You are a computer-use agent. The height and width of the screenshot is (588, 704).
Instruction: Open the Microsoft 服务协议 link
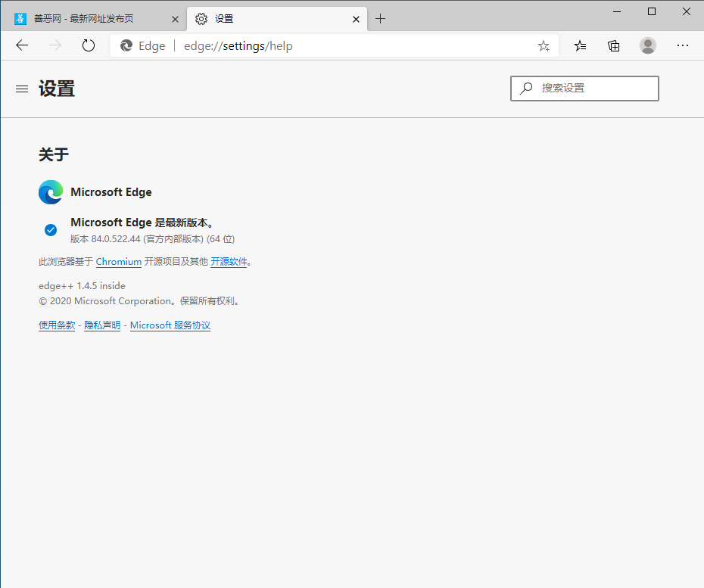pos(170,325)
